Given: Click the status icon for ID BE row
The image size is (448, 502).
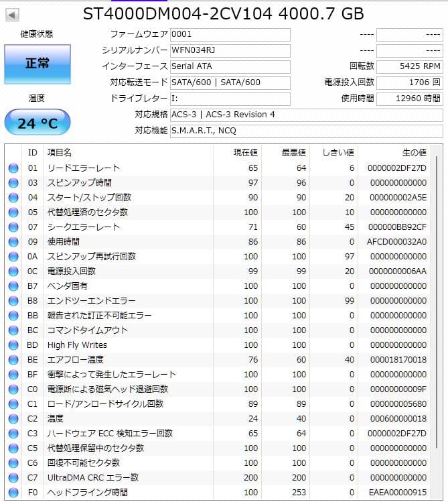Looking at the screenshot, I should (x=13, y=360).
